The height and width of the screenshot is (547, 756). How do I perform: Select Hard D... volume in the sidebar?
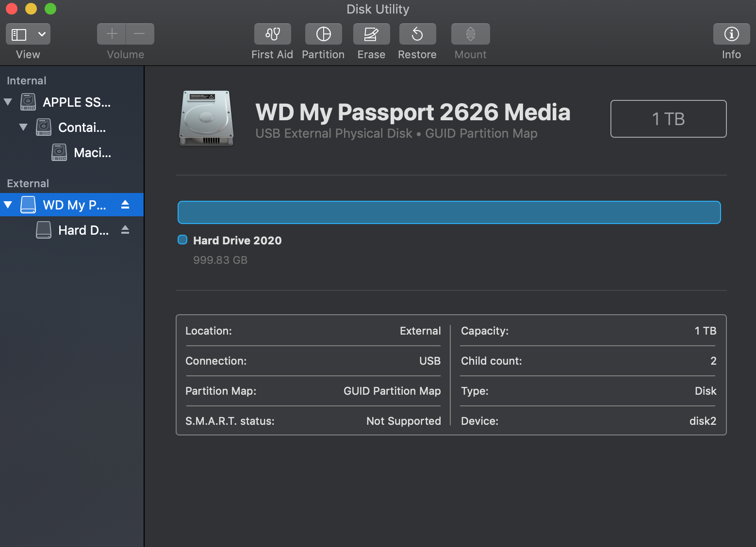coord(83,230)
